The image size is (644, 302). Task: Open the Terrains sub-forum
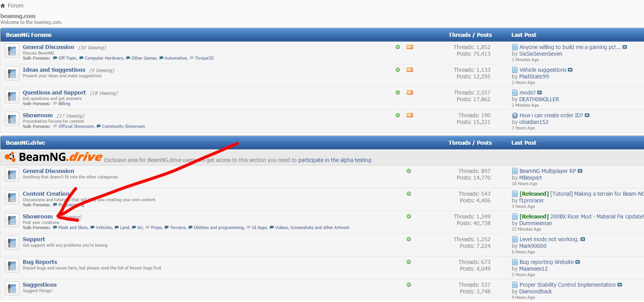pos(178,227)
